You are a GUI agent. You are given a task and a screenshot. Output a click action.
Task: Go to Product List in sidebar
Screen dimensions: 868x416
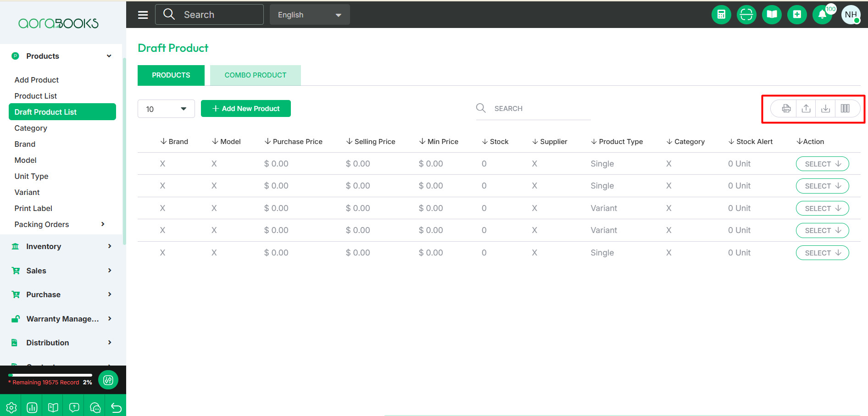pyautogui.click(x=36, y=96)
